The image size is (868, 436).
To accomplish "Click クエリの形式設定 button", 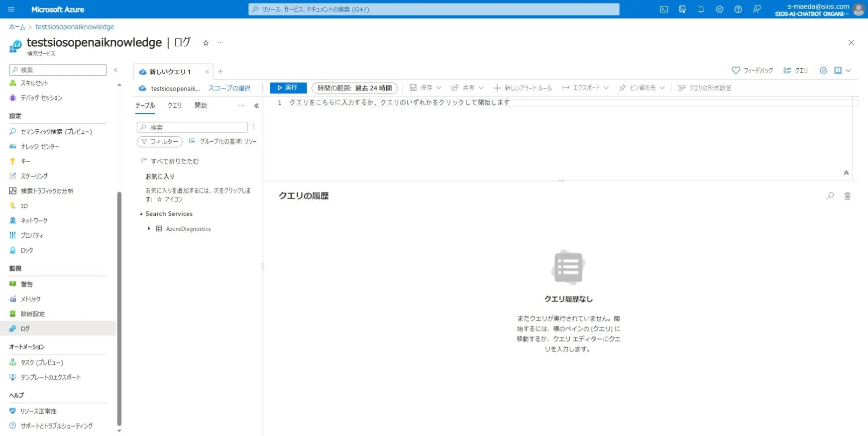I will 704,88.
